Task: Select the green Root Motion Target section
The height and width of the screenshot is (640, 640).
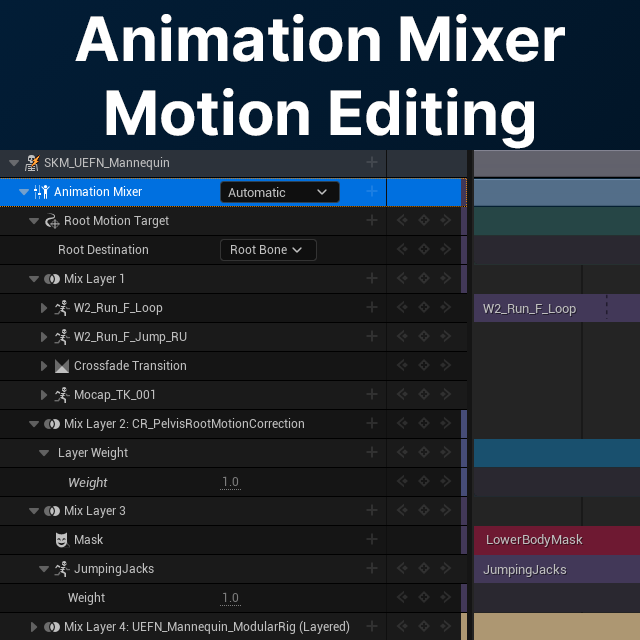Action: coord(557,221)
